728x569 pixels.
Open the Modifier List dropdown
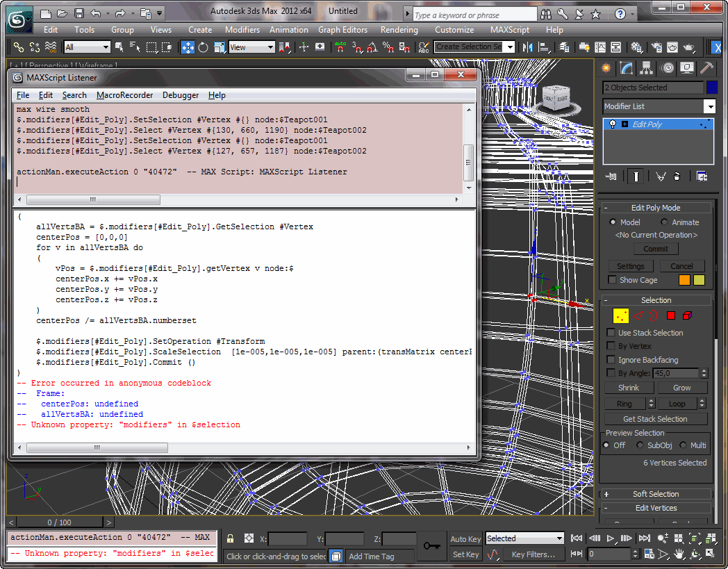pyautogui.click(x=709, y=106)
